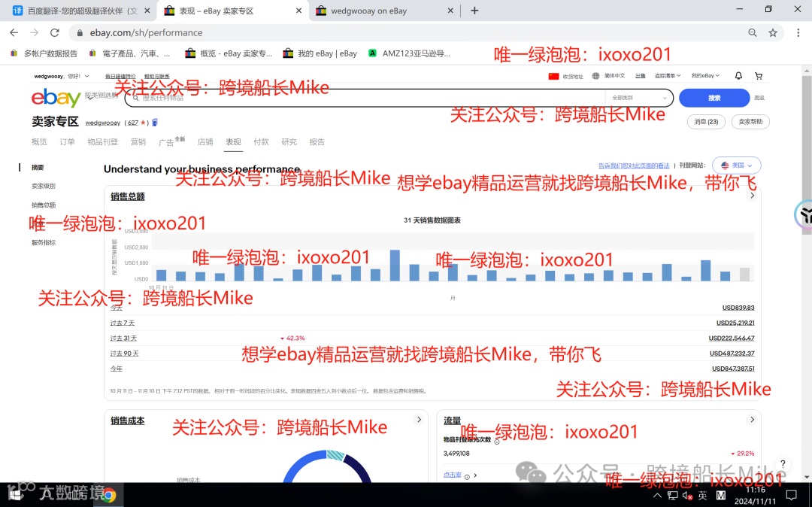The height and width of the screenshot is (507, 812).
Task: Click the globe language icon
Action: click(x=595, y=76)
